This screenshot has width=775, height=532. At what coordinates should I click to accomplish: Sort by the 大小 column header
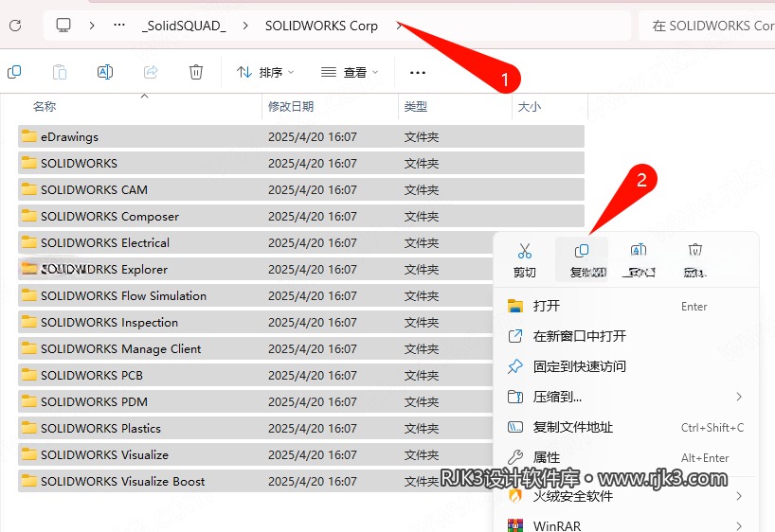point(530,106)
